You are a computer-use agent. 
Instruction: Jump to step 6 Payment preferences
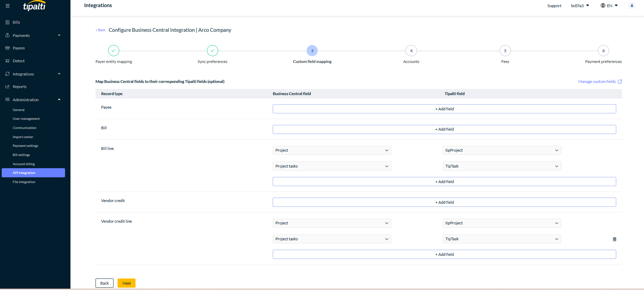pos(603,51)
